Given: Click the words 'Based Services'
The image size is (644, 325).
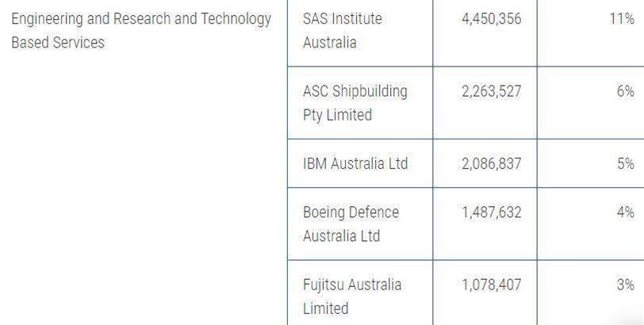Looking at the screenshot, I should [58, 43].
